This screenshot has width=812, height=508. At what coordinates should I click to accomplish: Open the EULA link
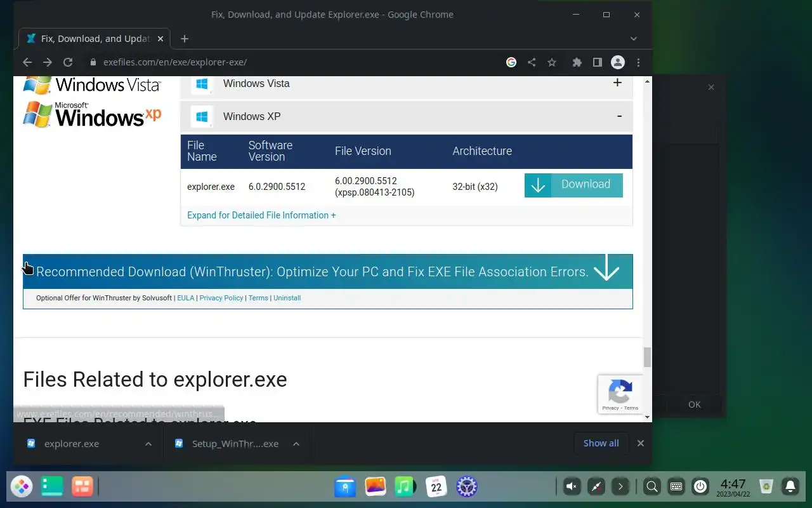(x=186, y=298)
